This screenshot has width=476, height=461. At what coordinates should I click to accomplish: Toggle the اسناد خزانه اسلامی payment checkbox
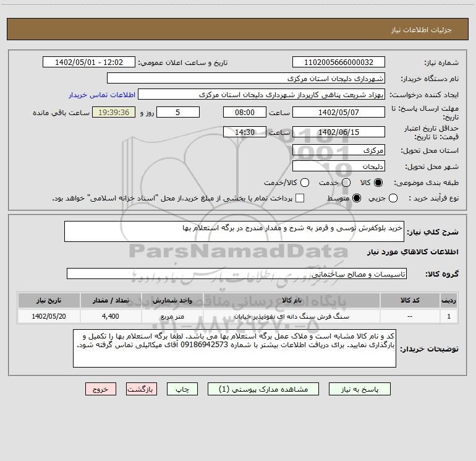300,198
